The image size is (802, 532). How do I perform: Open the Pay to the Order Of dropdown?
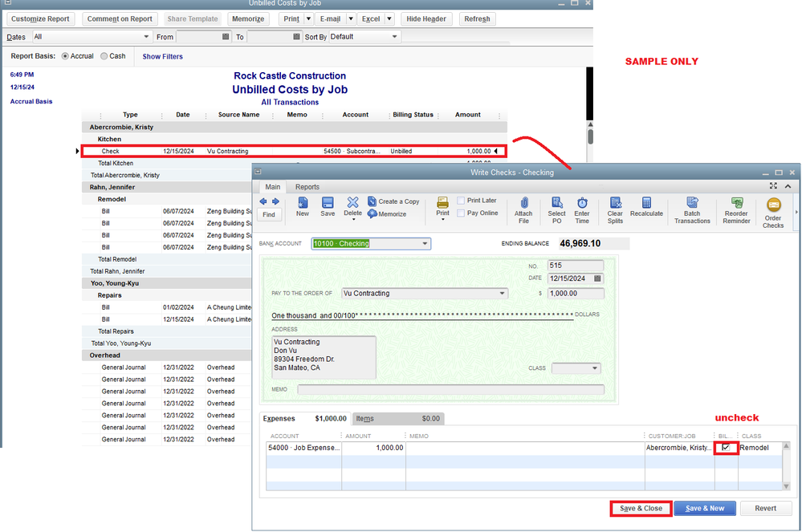pyautogui.click(x=503, y=294)
